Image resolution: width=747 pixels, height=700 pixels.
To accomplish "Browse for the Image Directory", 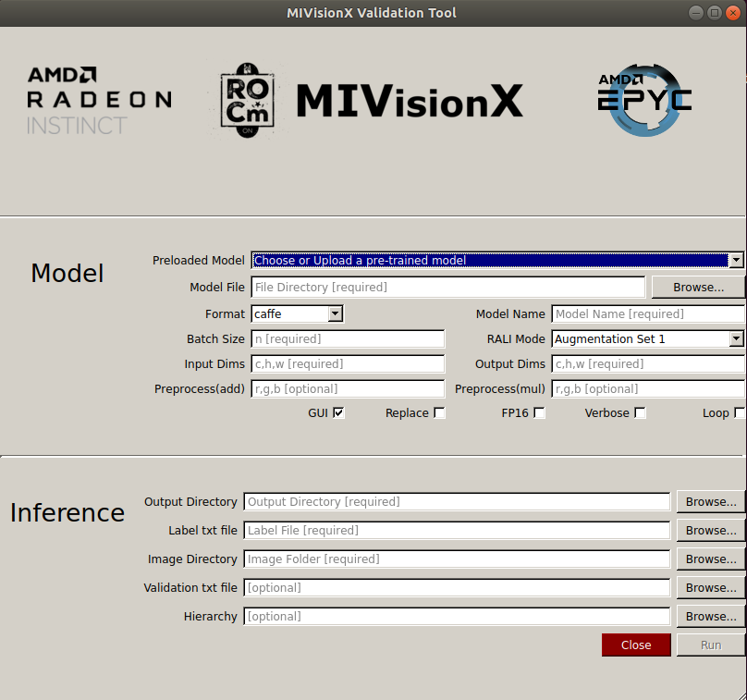I will 711,559.
